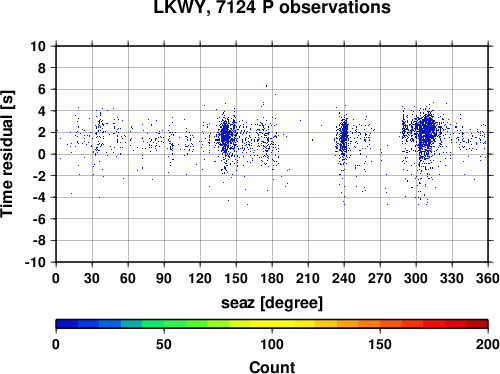This screenshot has height=374, width=500.
Task: Click the y-axis tick label -10
Action: [x=35, y=262]
